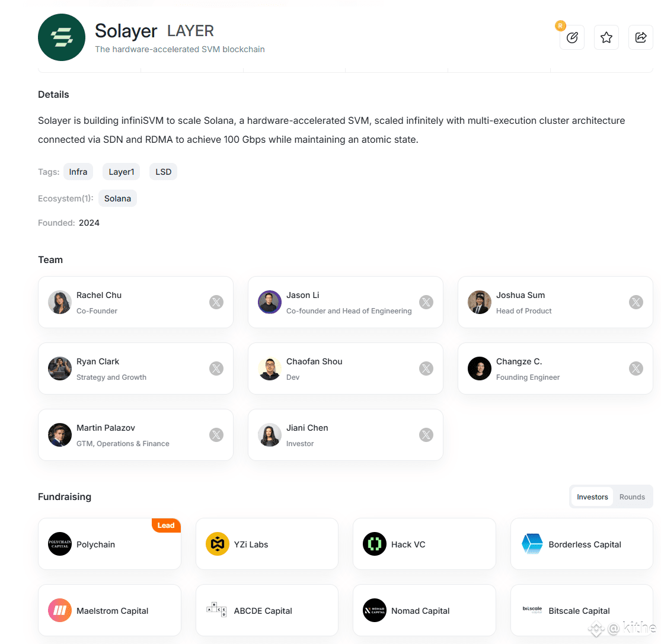The image size is (661, 644).
Task: Select the Infra tag
Action: pos(78,172)
